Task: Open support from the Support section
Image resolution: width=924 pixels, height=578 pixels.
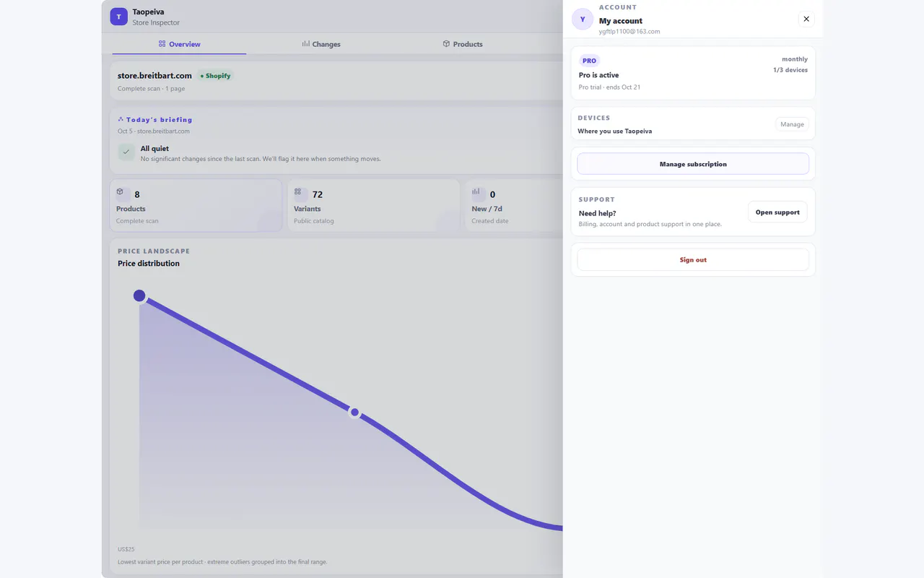Action: [777, 212]
